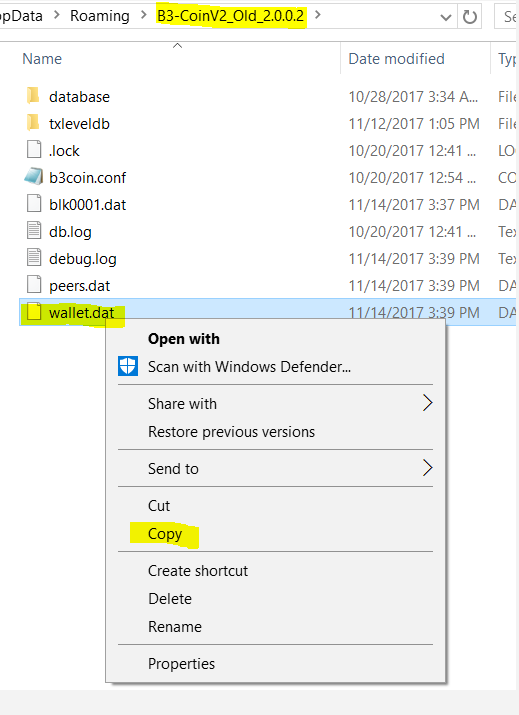This screenshot has width=519, height=715.
Task: Click the refresh icon in address bar
Action: [x=470, y=17]
